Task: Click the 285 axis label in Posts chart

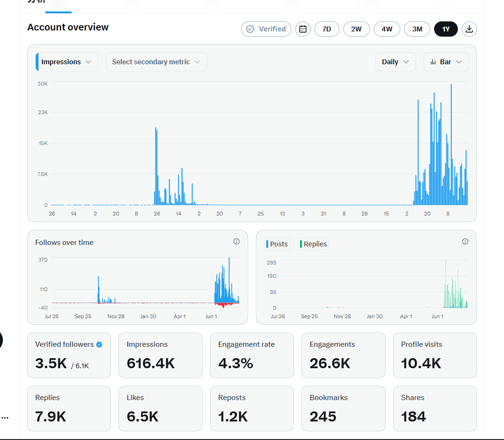Action: (x=271, y=263)
